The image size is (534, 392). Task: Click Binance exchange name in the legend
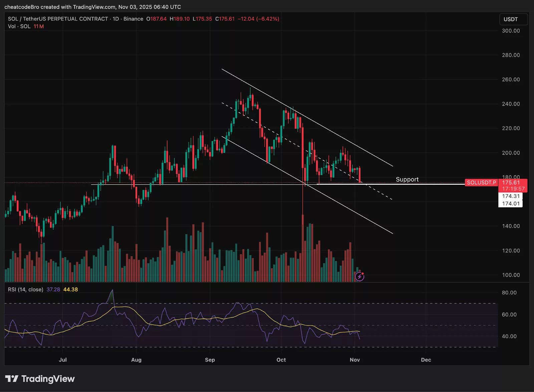[133, 19]
